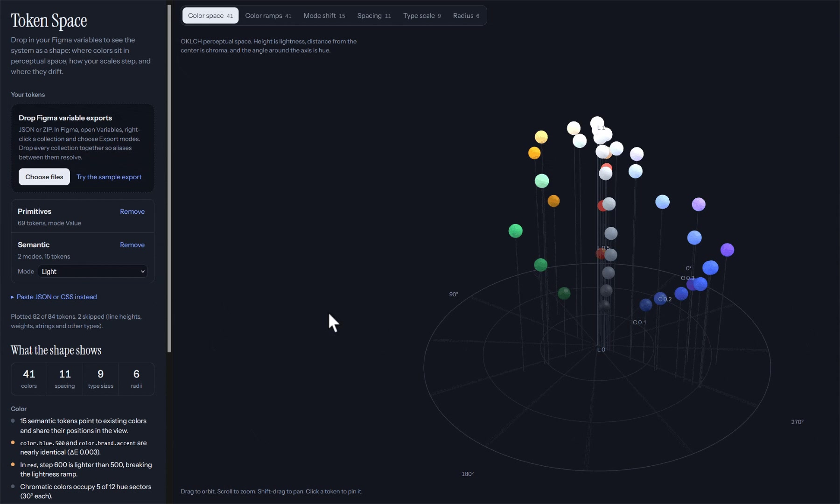Click Try the sample export link

pyautogui.click(x=109, y=177)
